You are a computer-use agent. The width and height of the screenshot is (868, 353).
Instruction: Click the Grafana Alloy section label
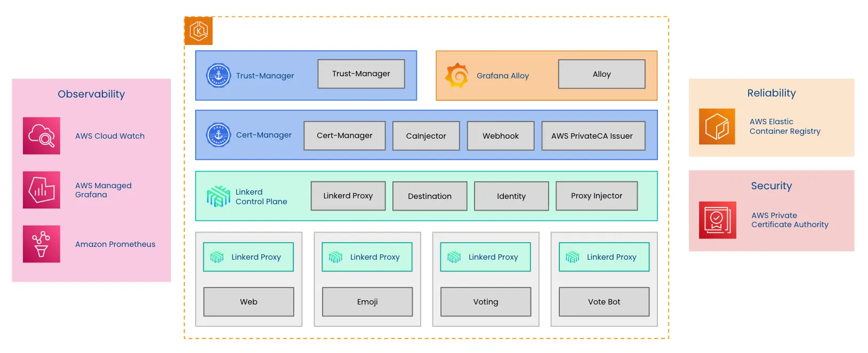(503, 76)
